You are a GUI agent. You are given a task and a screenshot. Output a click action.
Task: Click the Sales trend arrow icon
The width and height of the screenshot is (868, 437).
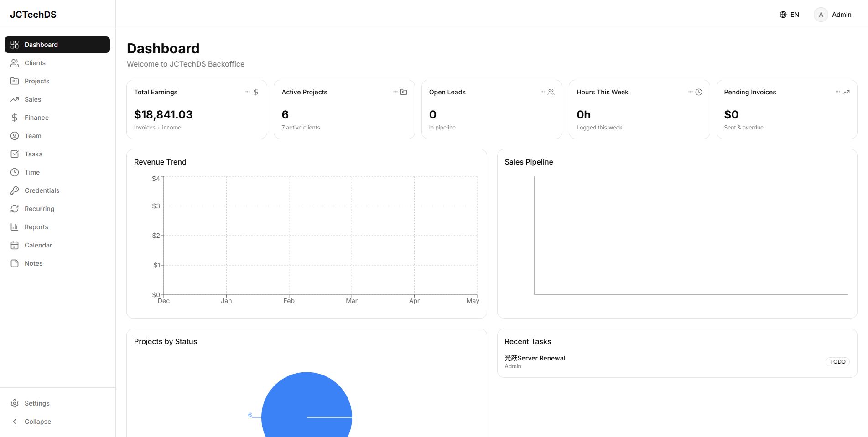coord(15,99)
